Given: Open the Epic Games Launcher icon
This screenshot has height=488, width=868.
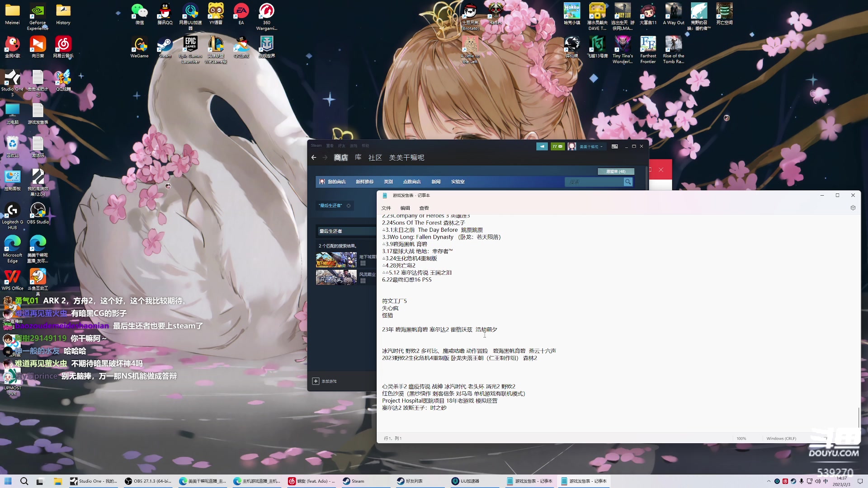Looking at the screenshot, I should (x=190, y=50).
